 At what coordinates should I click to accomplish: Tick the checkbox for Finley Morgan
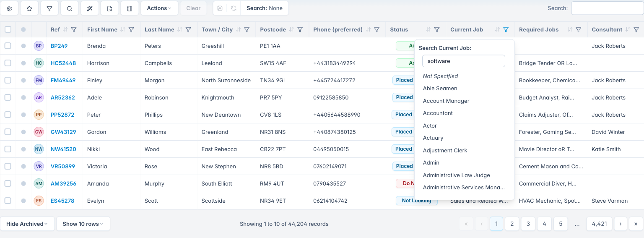coord(8,80)
